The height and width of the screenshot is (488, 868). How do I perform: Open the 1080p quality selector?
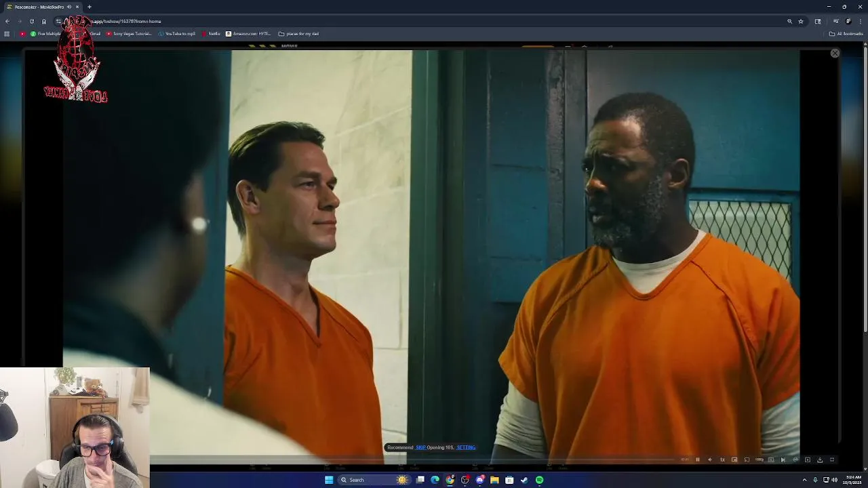(x=759, y=460)
